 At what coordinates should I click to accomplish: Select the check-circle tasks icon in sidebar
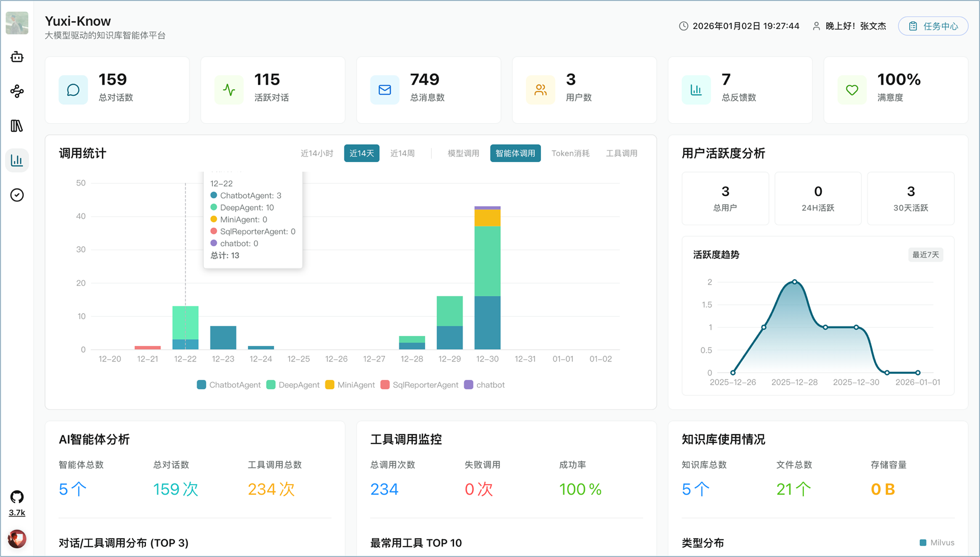coord(17,194)
